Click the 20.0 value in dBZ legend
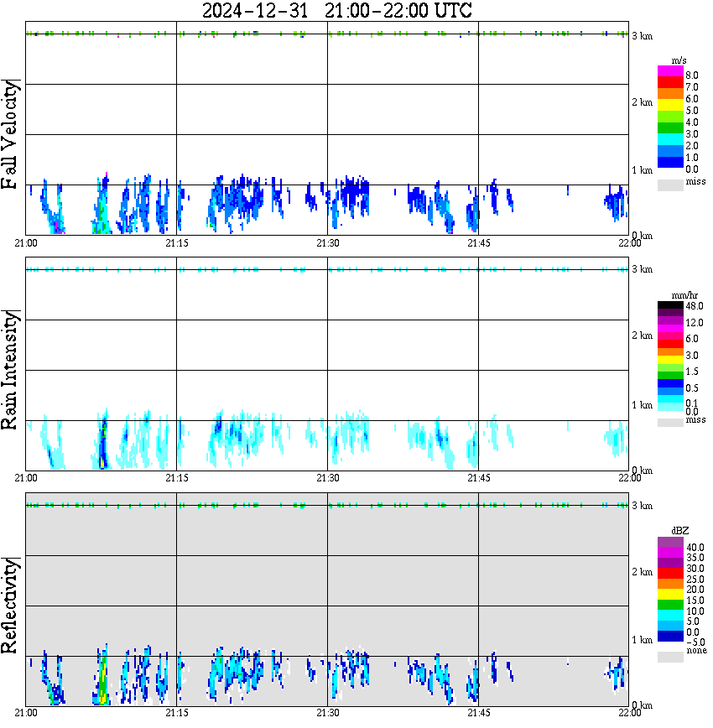The image size is (713, 728). [x=695, y=590]
